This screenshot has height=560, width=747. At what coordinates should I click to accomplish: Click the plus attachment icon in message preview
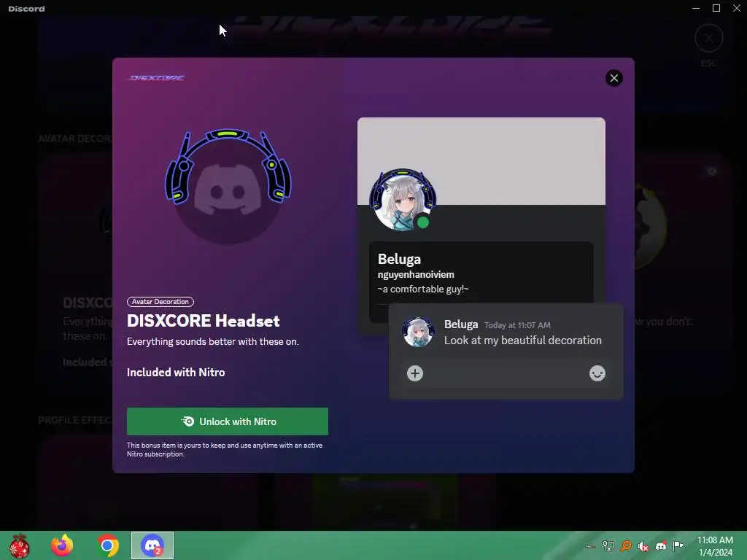click(415, 373)
